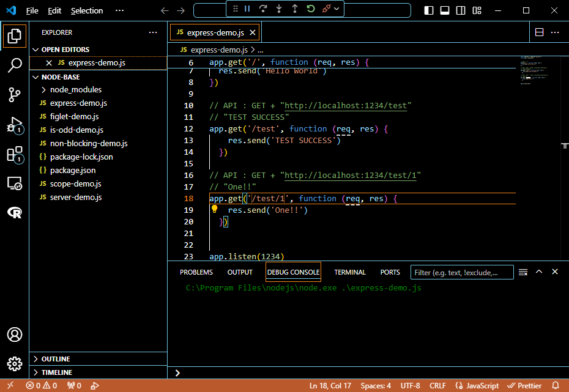Clear the debug console output

click(523, 272)
